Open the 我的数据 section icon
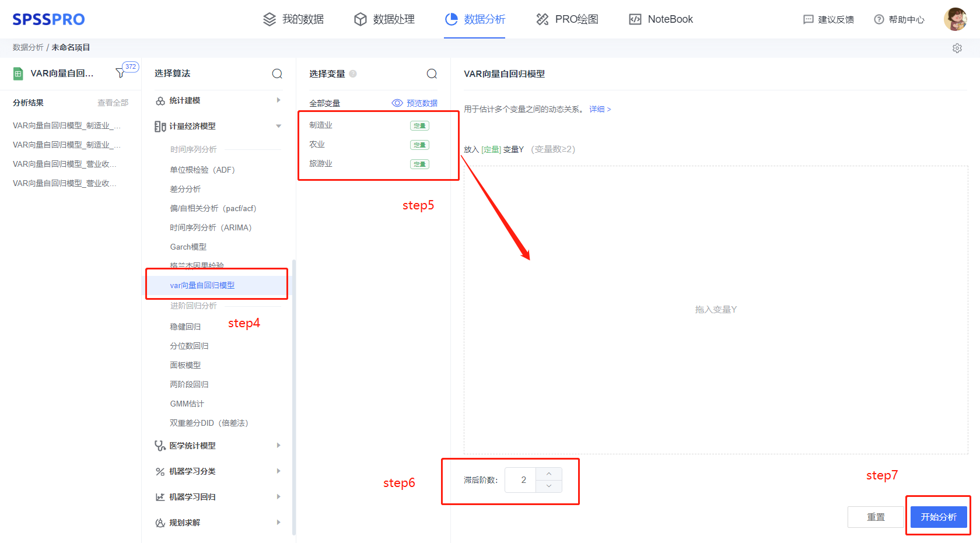980x543 pixels. (x=269, y=19)
